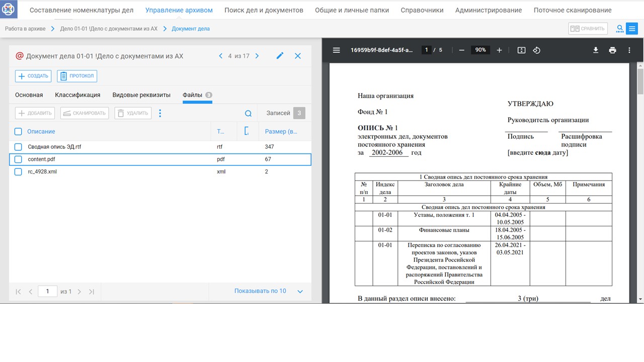Viewport: 644px width, 362px height.
Task: Open the three-dot more actions menu in files toolbar
Action: click(x=160, y=113)
